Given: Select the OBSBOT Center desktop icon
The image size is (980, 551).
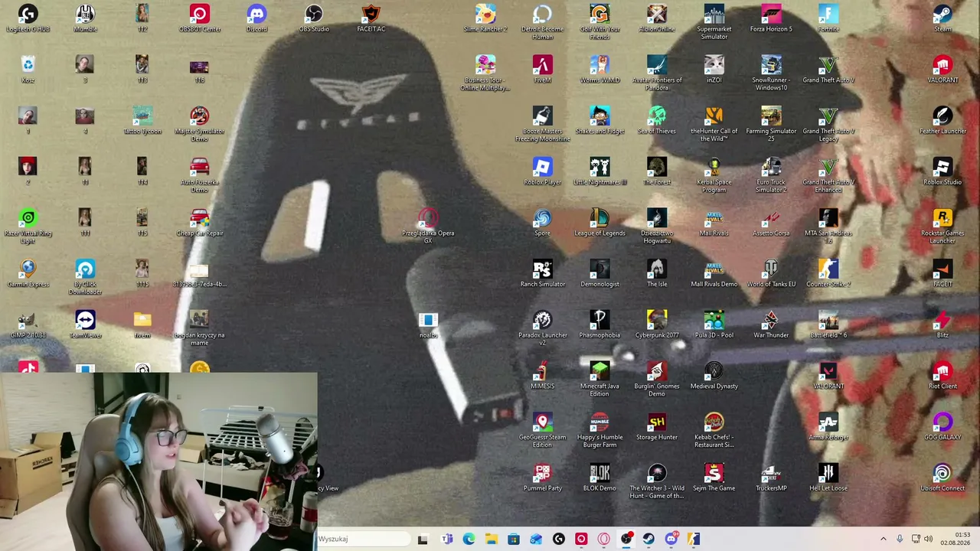Looking at the screenshot, I should 199,18.
